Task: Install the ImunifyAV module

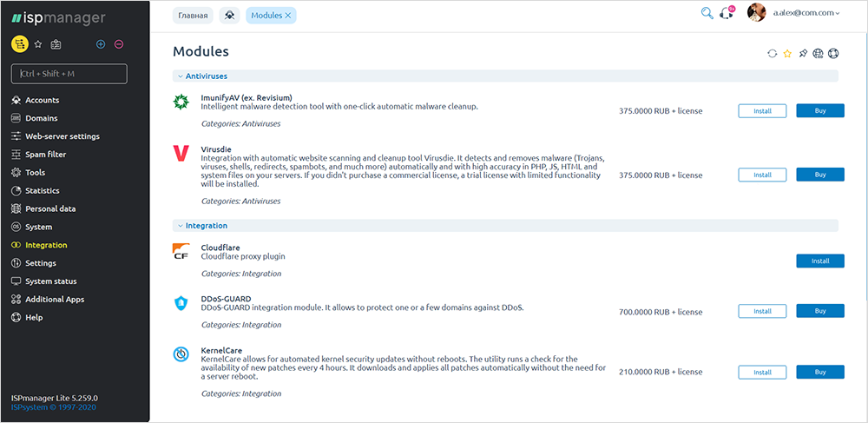Action: point(762,110)
